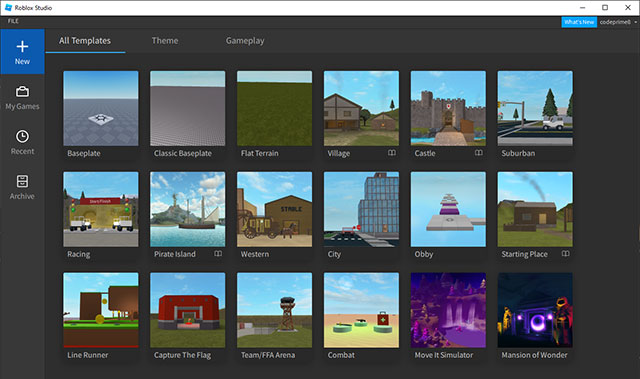Click the book icon next to Village

392,153
